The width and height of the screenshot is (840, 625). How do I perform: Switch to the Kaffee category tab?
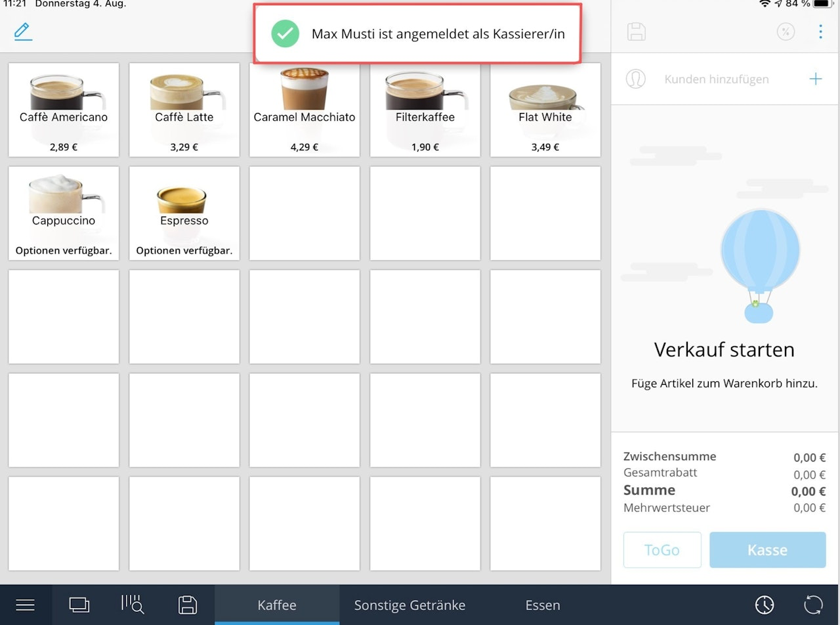tap(277, 605)
